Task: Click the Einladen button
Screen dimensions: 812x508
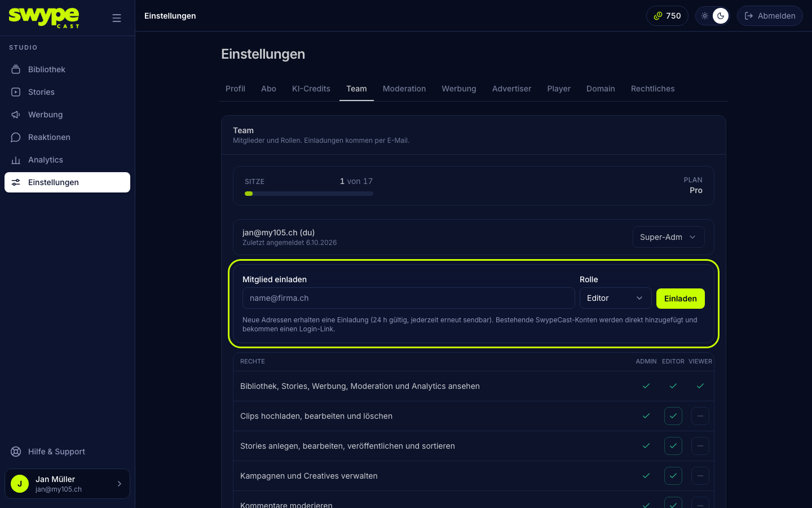Action: click(x=681, y=299)
